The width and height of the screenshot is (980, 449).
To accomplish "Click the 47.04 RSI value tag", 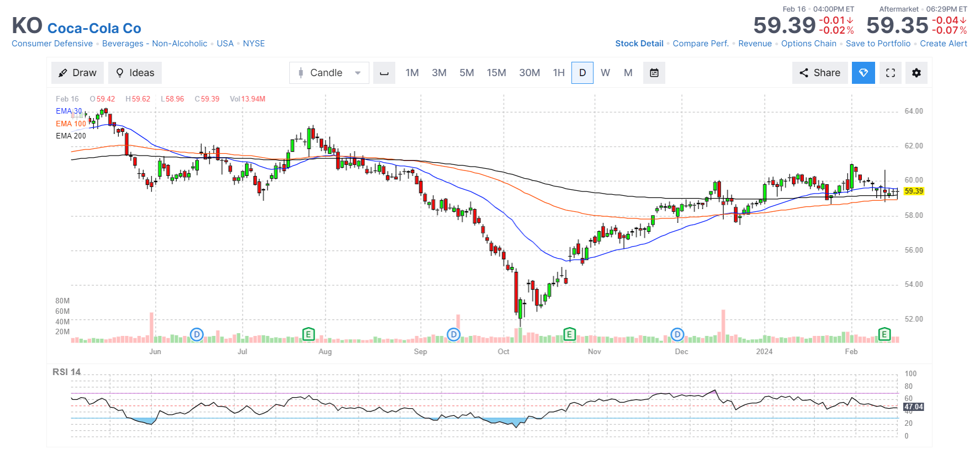I will coord(914,407).
